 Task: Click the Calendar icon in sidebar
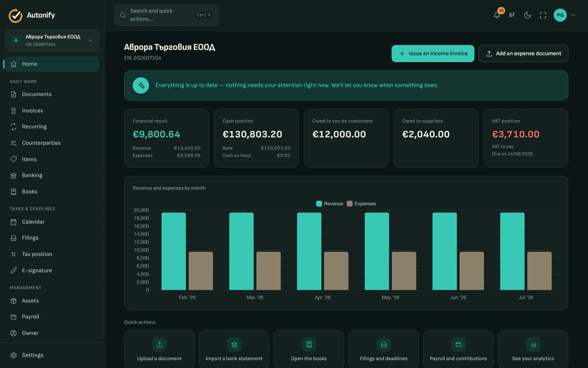coord(13,222)
